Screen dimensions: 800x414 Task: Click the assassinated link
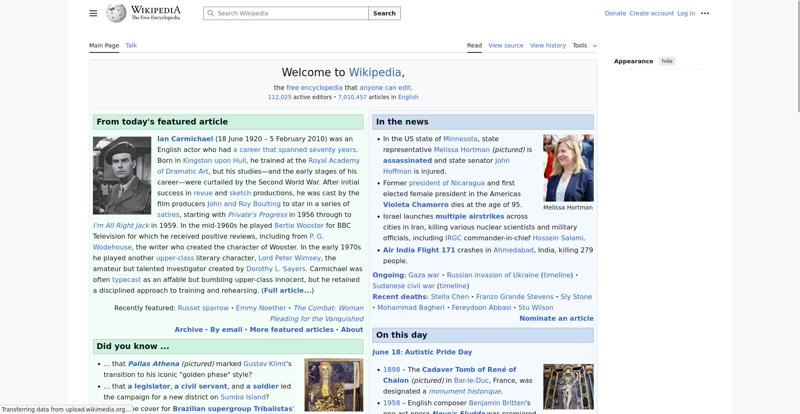coord(407,160)
